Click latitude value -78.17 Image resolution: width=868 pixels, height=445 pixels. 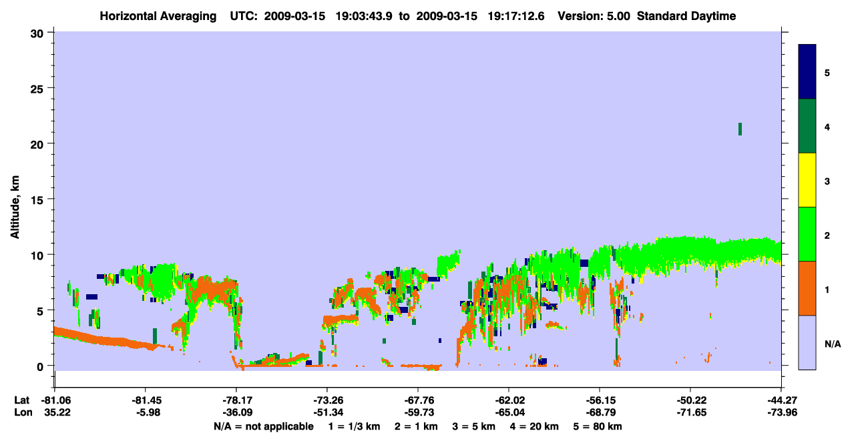tap(236, 400)
